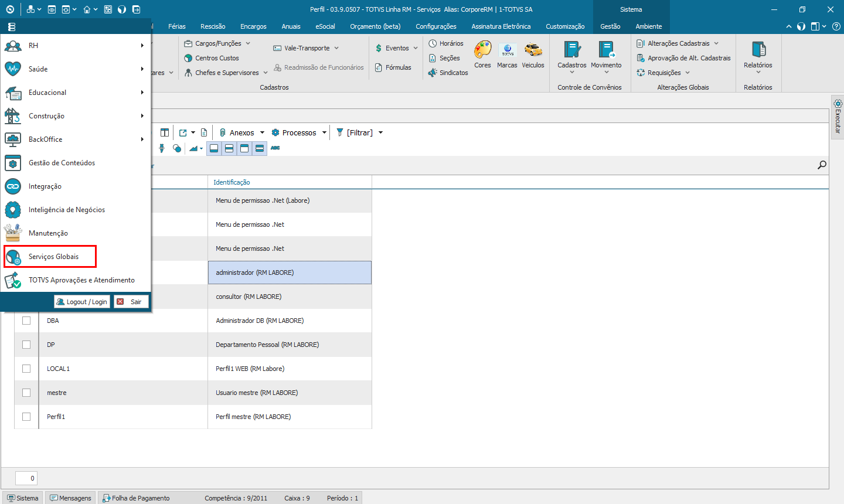Open the Férias ribbon tab
Viewport: 844px width, 504px height.
click(x=177, y=26)
